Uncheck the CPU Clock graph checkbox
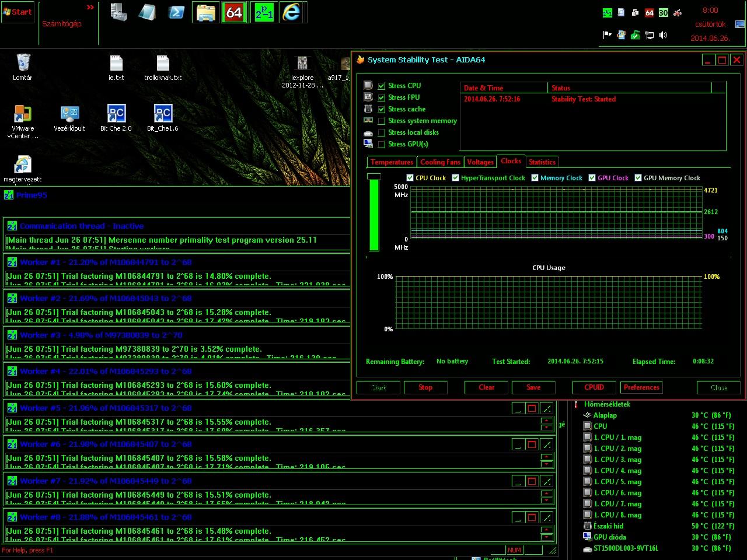 410,178
